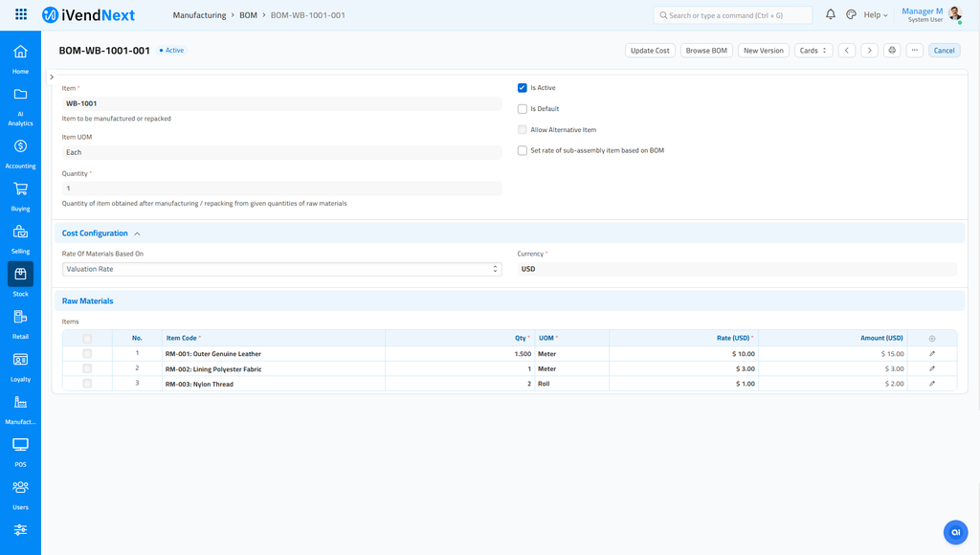Image resolution: width=980 pixels, height=555 pixels.
Task: Open Selling module
Action: 21,239
